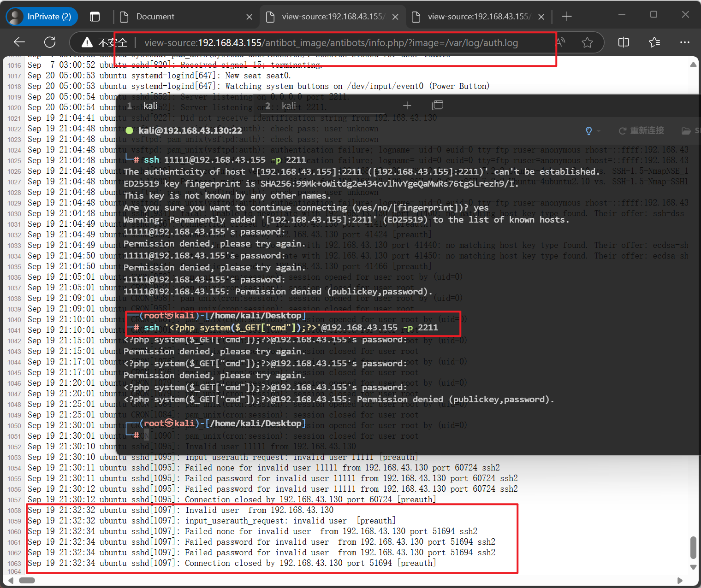Click the ED25519 key fingerprint line
701x588 pixels.
click(321, 184)
